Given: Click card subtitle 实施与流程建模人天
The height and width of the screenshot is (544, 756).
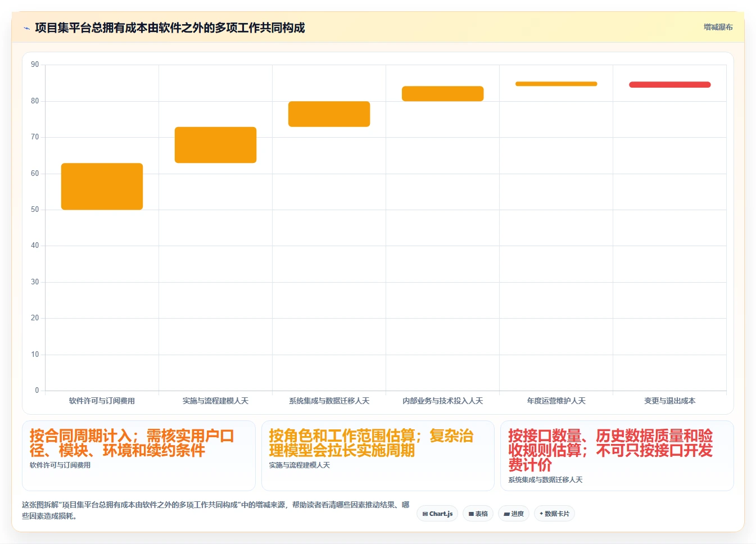Looking at the screenshot, I should click(300, 465).
